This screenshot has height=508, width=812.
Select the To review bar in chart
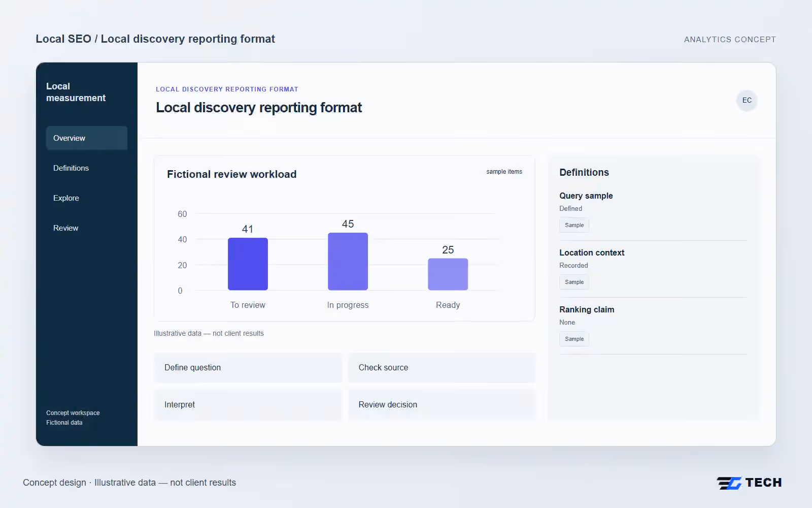[248, 264]
